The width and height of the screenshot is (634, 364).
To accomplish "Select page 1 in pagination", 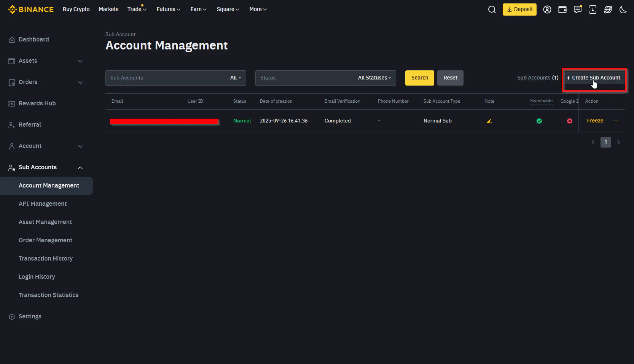I will (x=606, y=142).
